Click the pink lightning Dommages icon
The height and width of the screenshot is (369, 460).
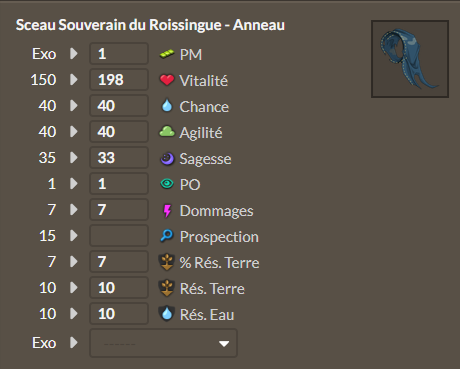click(167, 210)
